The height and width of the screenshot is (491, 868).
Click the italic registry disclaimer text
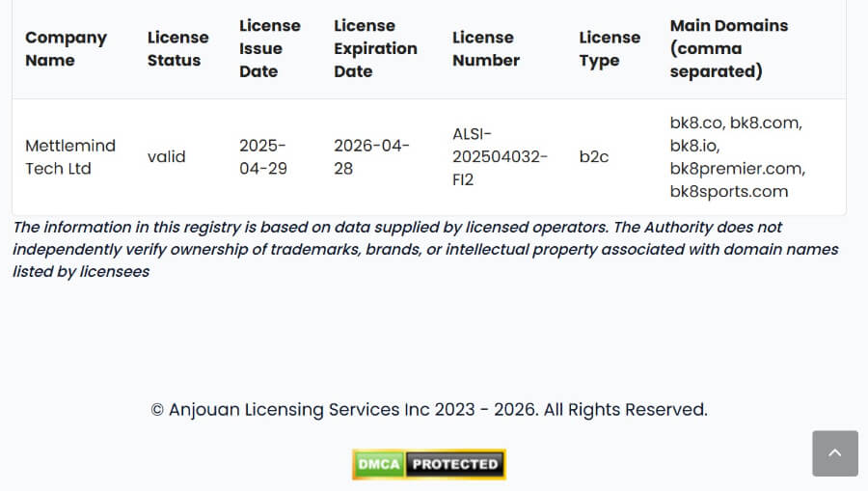(424, 249)
